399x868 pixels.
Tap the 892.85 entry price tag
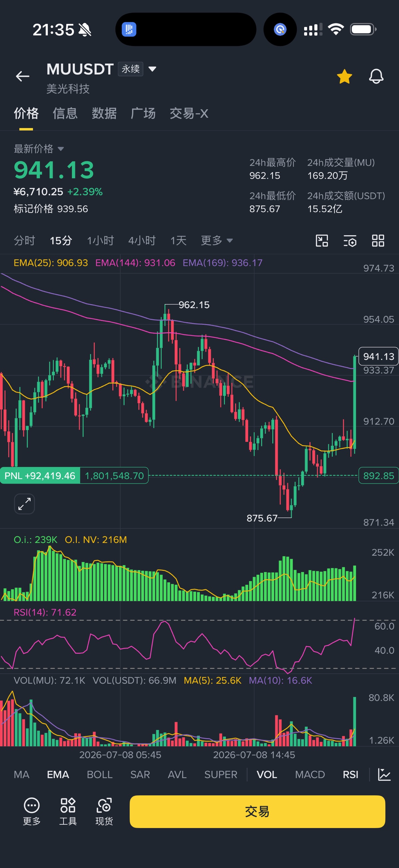click(x=378, y=476)
